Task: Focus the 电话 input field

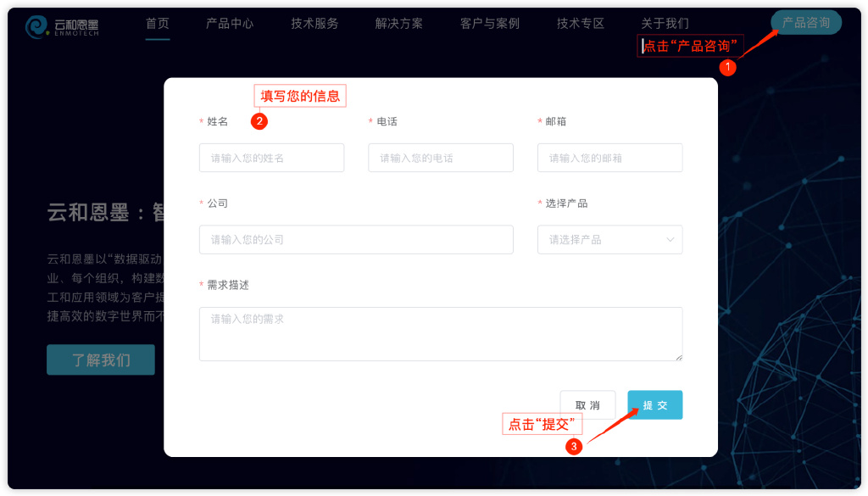Action: pyautogui.click(x=441, y=158)
